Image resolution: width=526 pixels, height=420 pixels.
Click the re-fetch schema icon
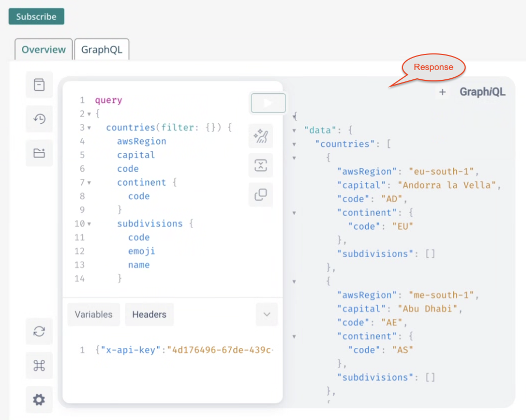[x=39, y=331]
